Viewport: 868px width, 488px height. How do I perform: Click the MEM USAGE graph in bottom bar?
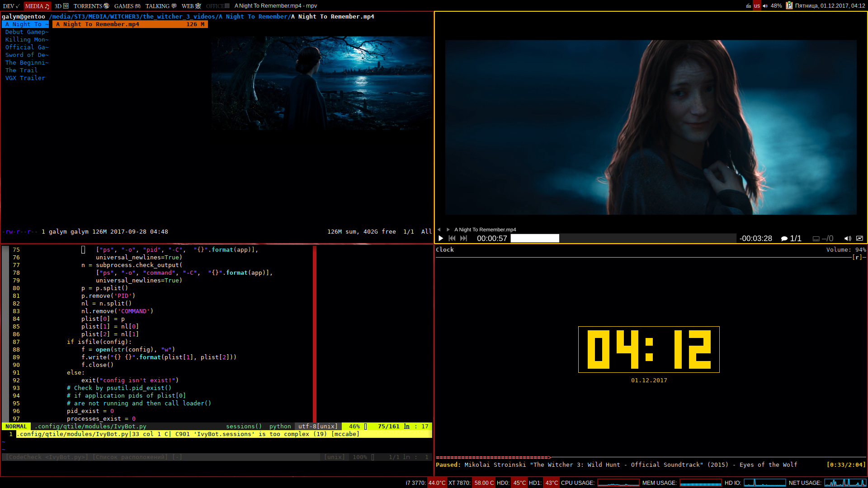pyautogui.click(x=700, y=483)
